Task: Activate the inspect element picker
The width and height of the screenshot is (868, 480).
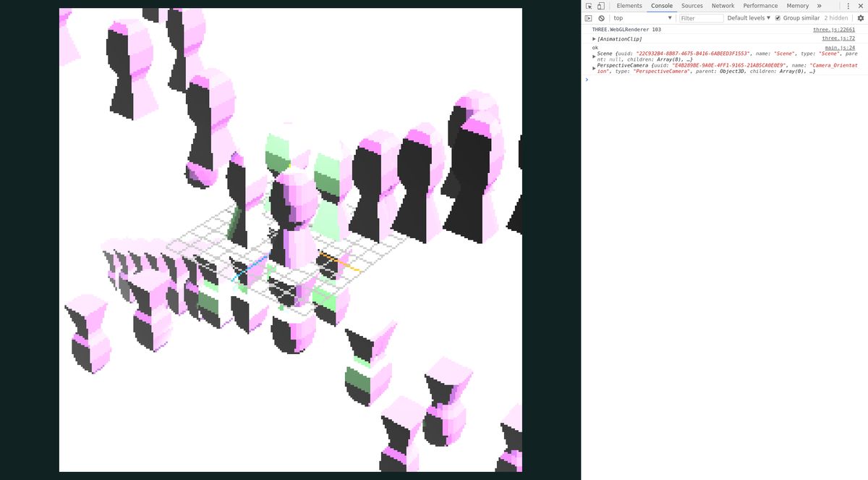Action: 589,6
